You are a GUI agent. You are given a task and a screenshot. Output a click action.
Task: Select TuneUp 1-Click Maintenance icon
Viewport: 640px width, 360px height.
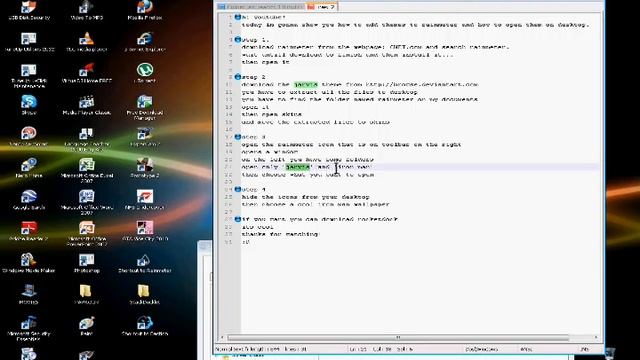click(x=29, y=76)
